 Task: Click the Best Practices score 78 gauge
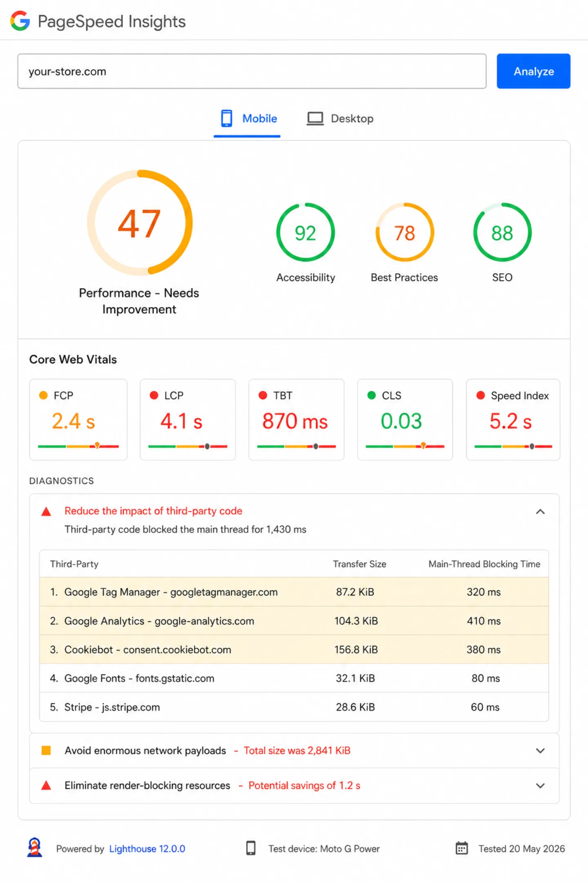click(405, 232)
